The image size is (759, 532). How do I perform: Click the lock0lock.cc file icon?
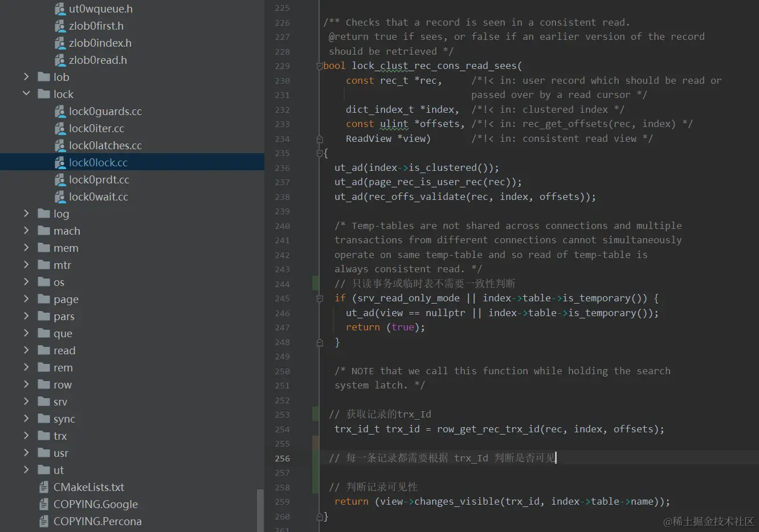click(x=60, y=162)
